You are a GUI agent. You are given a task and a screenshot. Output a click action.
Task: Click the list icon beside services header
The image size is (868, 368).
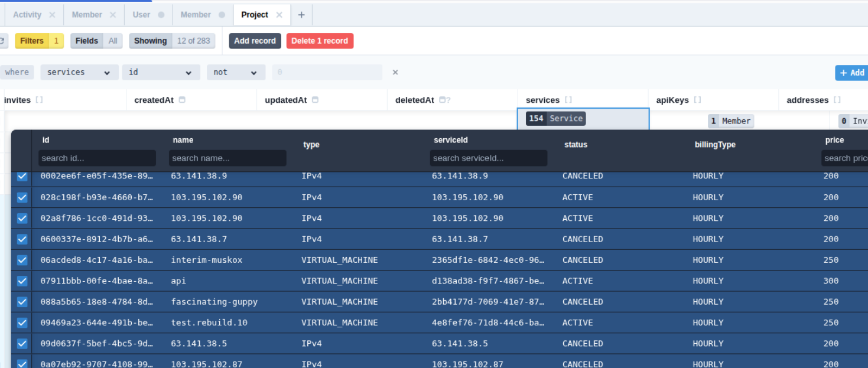[x=568, y=100]
